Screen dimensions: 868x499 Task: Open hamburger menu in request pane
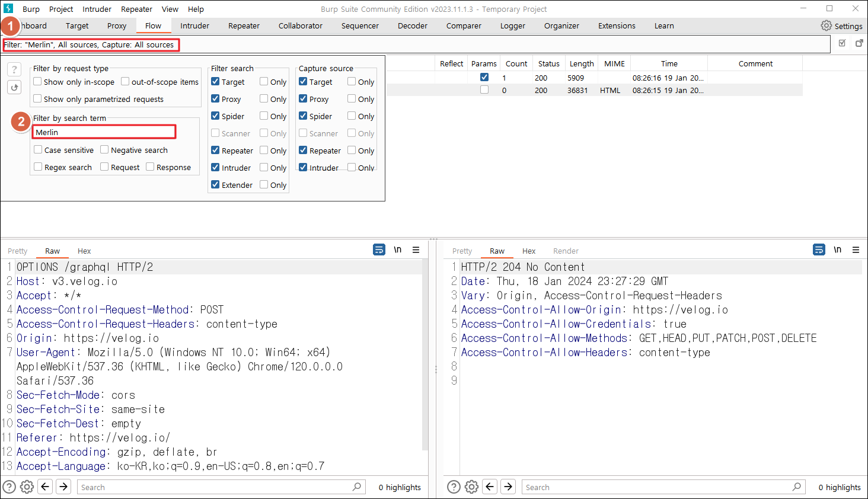(416, 250)
